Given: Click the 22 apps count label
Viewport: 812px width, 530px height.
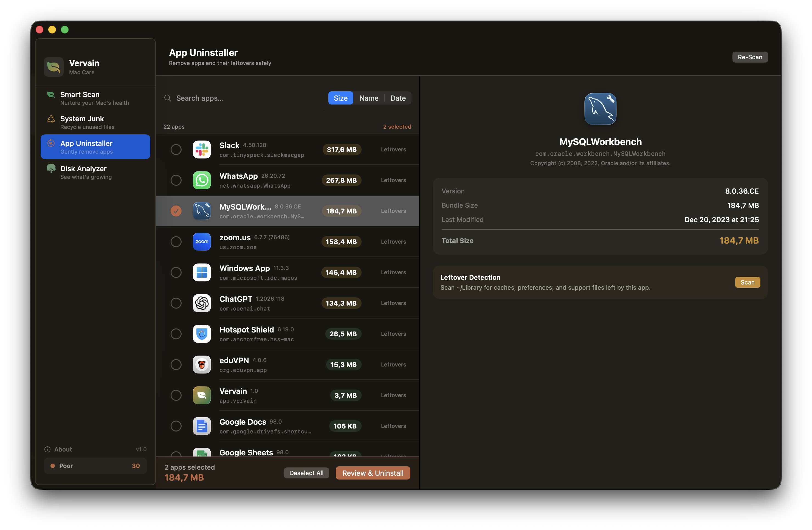Looking at the screenshot, I should pos(174,127).
